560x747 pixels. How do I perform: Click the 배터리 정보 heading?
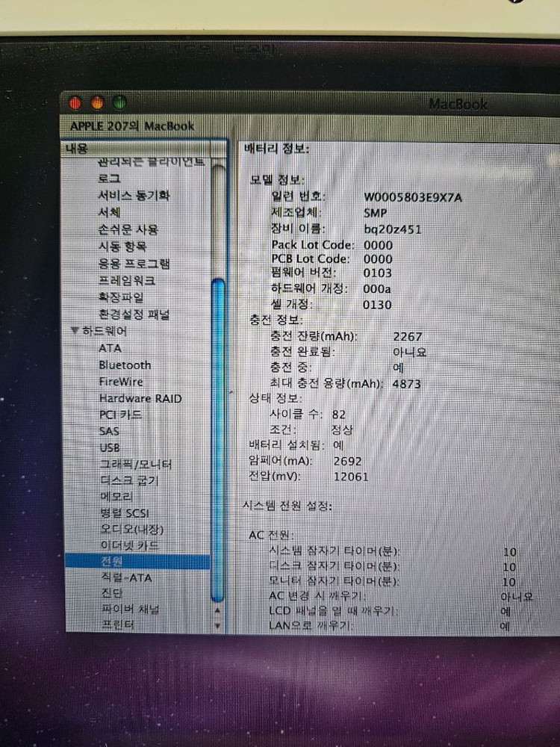277,149
